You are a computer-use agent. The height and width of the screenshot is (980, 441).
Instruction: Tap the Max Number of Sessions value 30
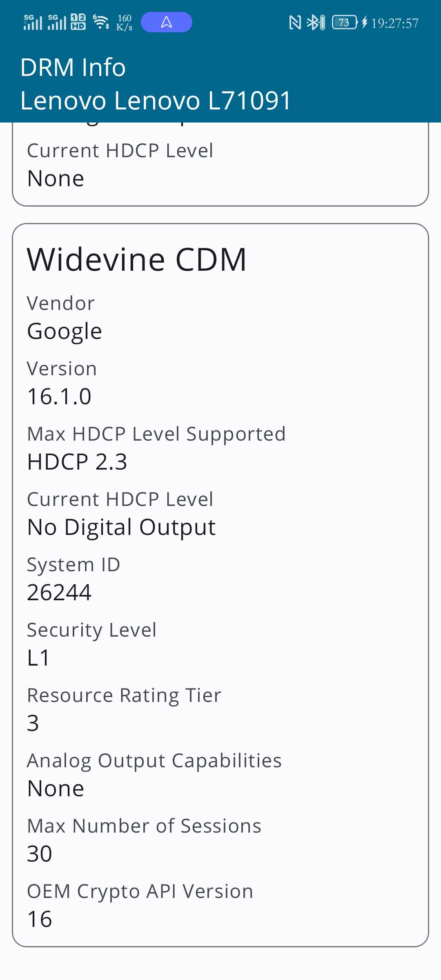40,854
